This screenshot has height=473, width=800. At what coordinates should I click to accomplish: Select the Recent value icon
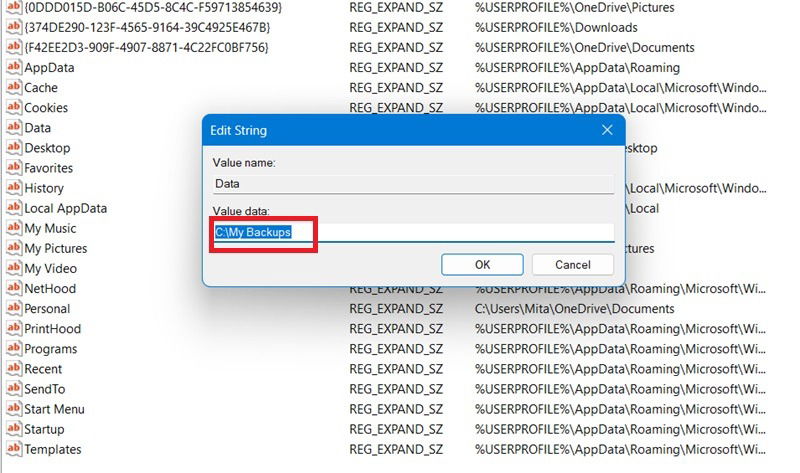14,368
